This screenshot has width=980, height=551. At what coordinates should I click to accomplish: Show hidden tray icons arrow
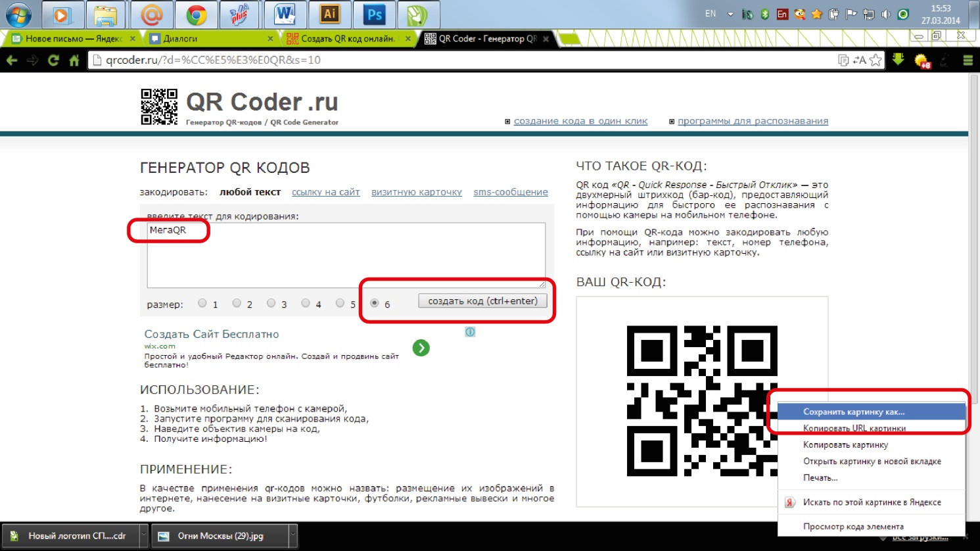point(730,14)
